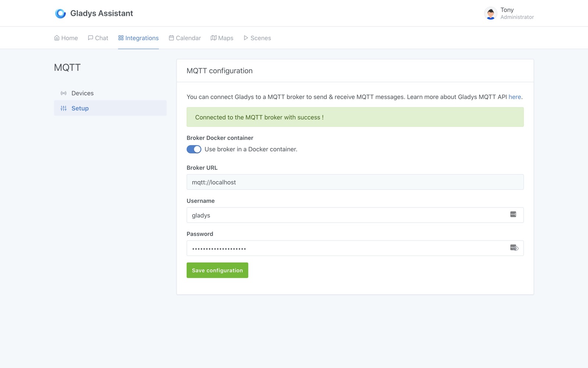Reveal the password with the eye icon

click(x=516, y=248)
